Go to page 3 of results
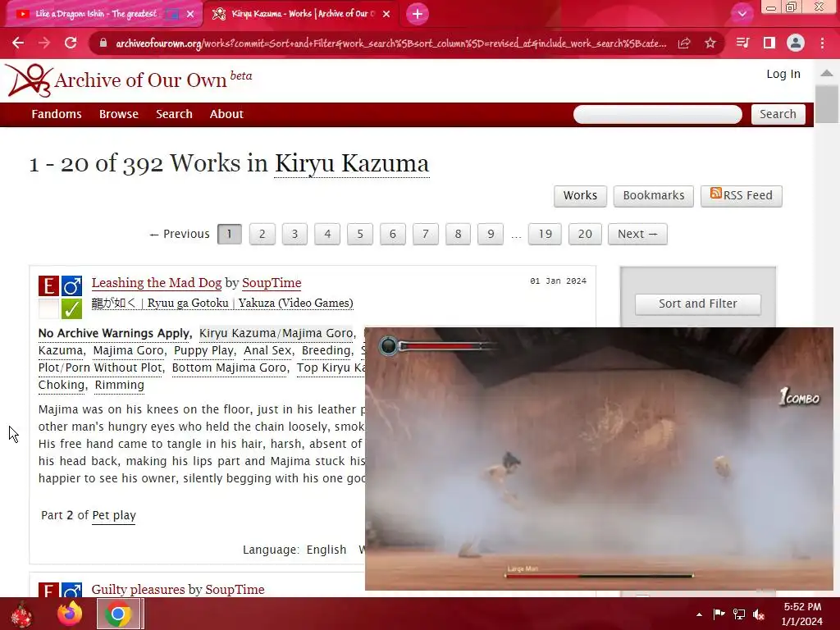This screenshot has width=840, height=630. point(294,234)
